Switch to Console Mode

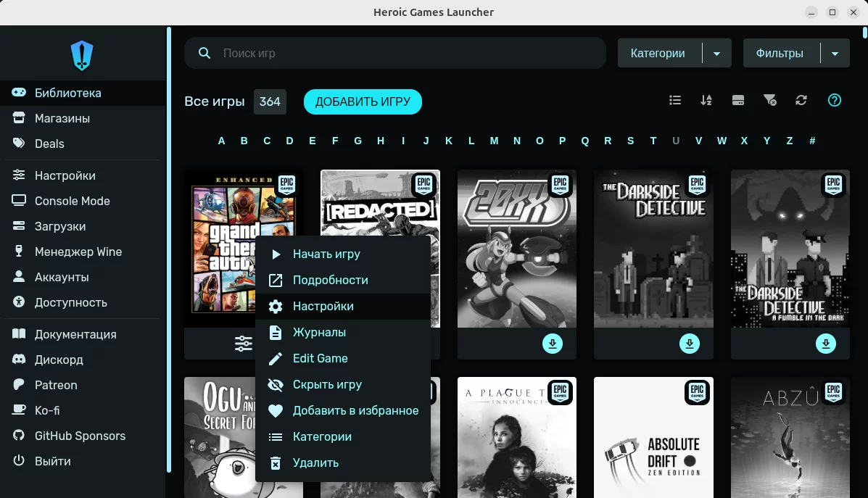(83, 201)
